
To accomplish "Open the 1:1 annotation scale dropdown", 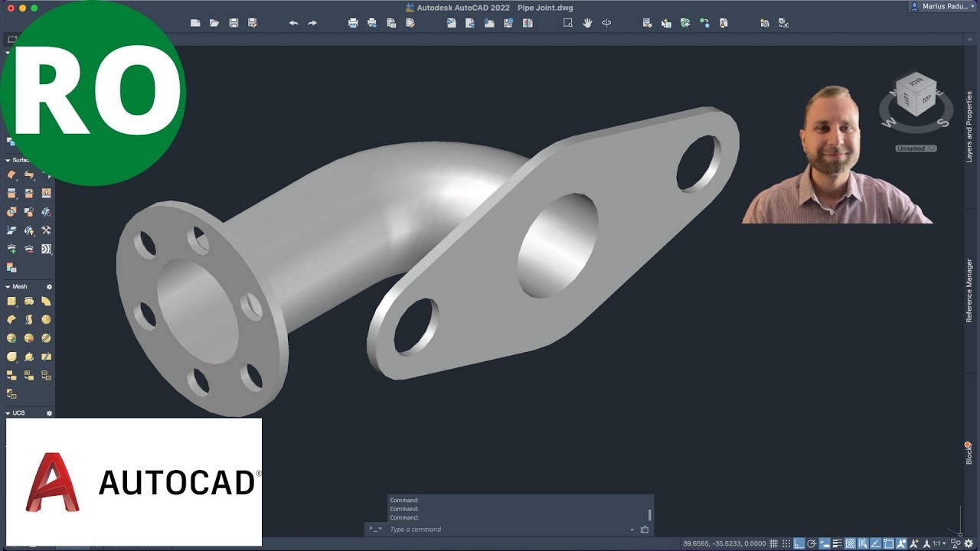I will (x=939, y=543).
